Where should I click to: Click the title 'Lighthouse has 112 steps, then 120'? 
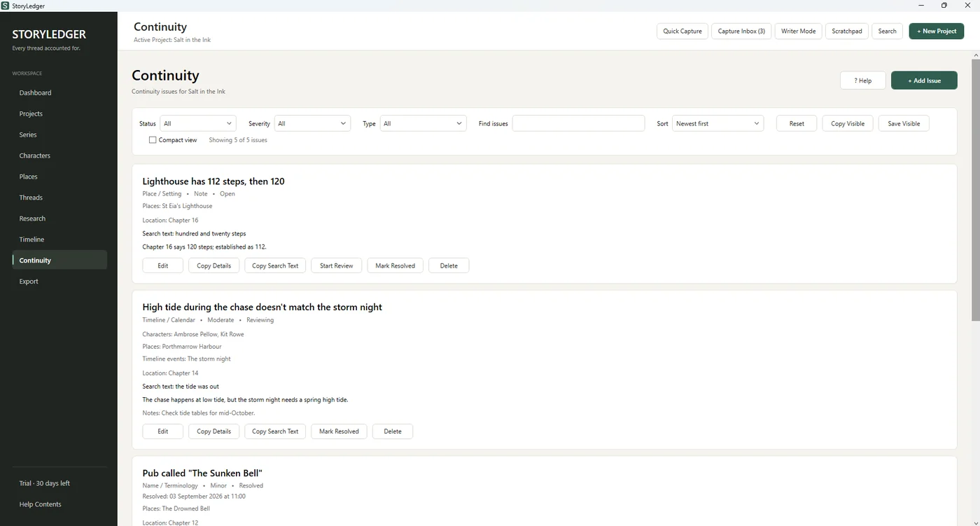[x=213, y=181]
